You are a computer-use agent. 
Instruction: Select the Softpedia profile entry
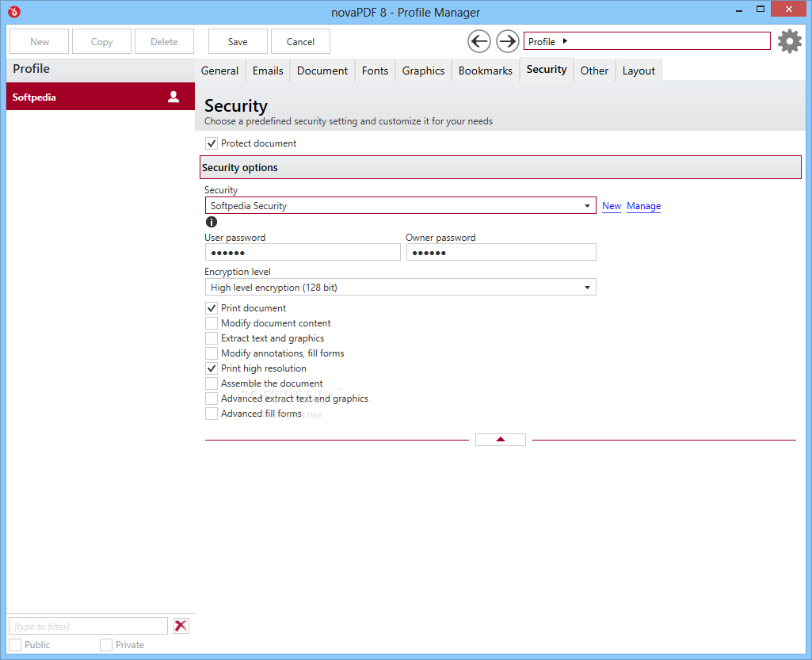point(101,97)
